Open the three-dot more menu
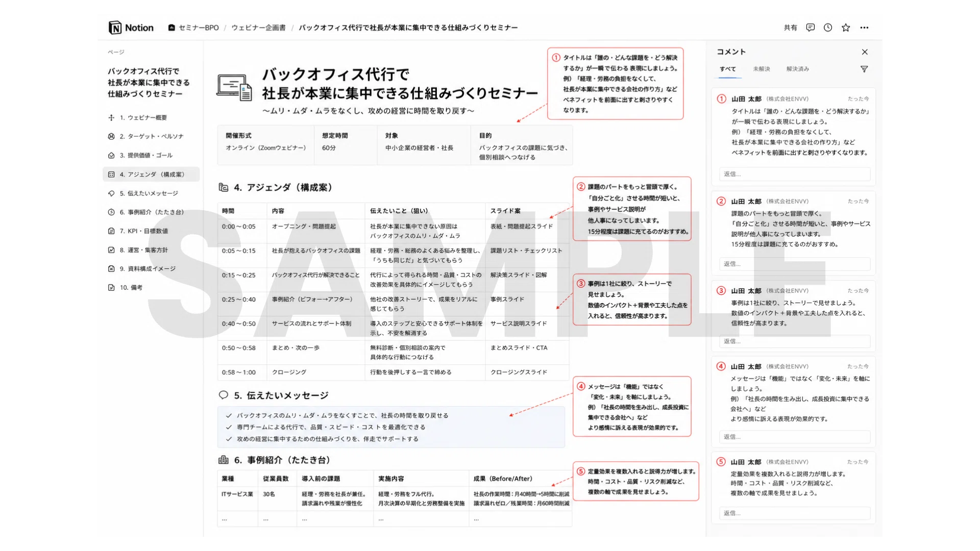Screen dimensions: 980x551 [864, 28]
